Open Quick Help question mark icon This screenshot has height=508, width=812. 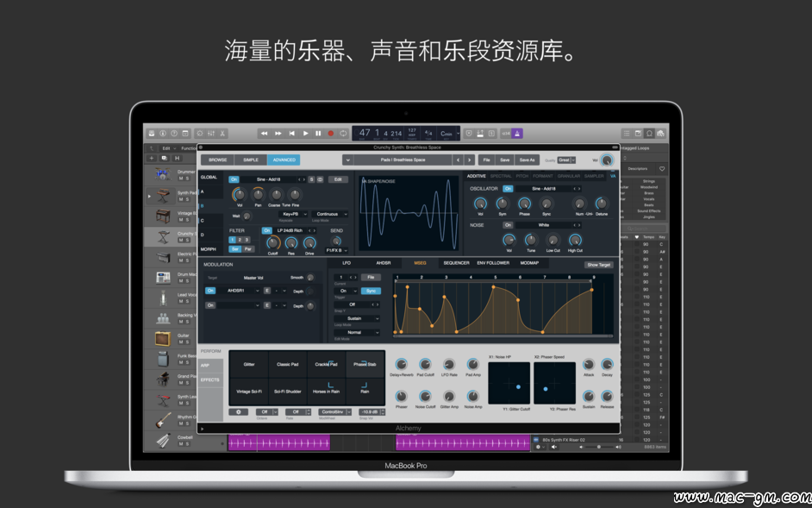click(174, 133)
